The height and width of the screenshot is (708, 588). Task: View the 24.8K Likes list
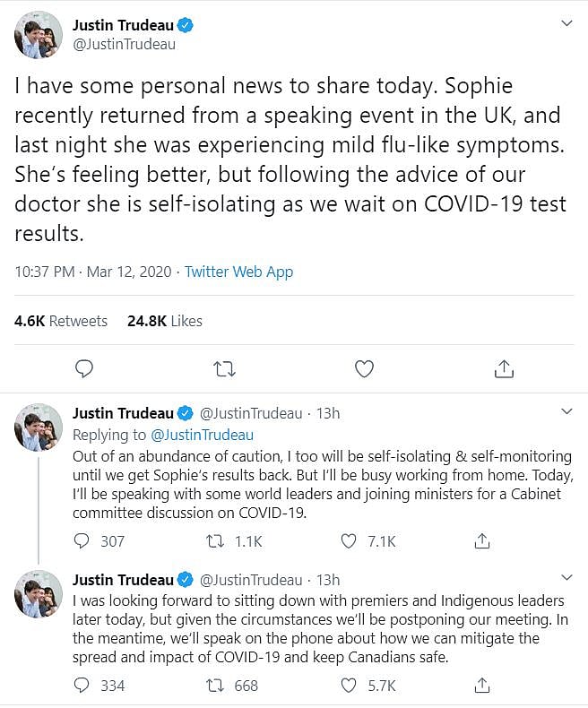[165, 321]
